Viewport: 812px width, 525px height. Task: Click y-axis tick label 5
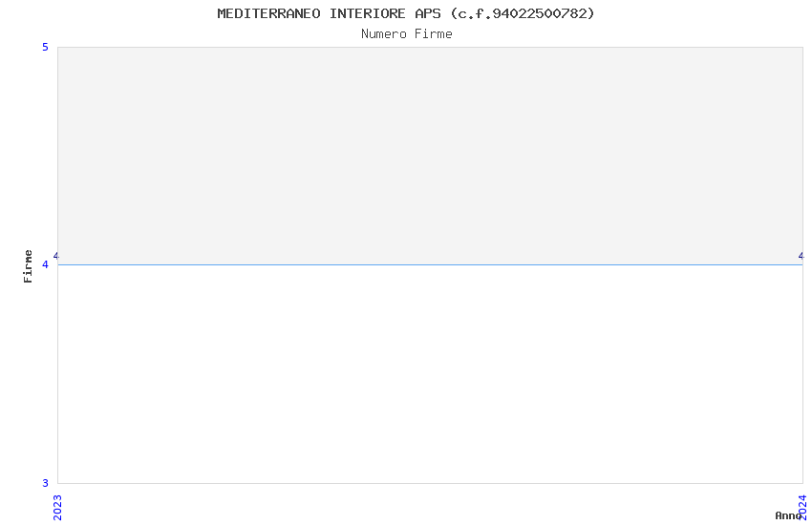pyautogui.click(x=45, y=47)
